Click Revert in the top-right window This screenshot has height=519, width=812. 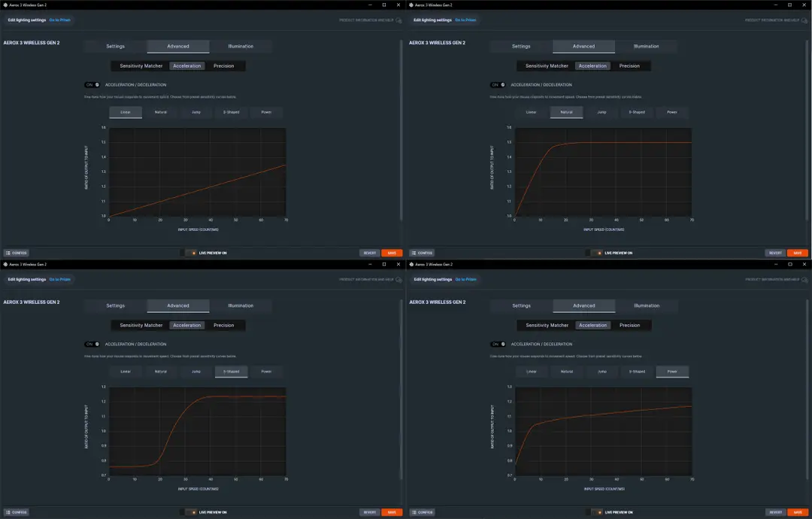click(x=775, y=253)
